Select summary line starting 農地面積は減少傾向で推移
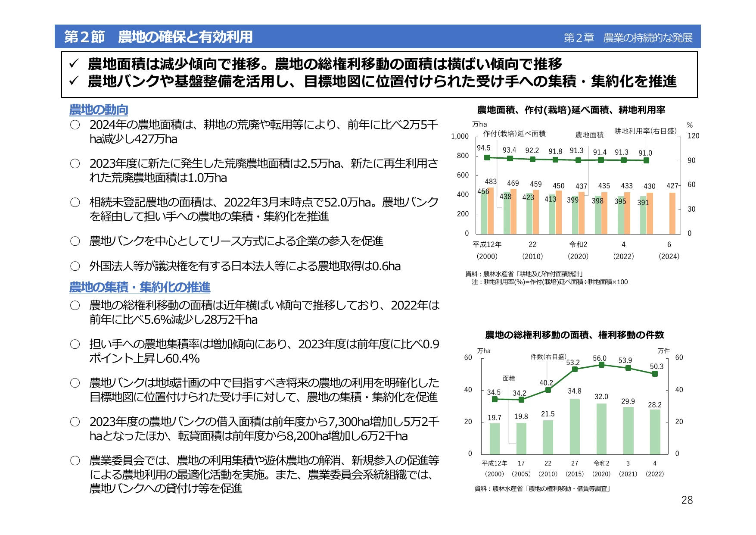Screen dimensions: 756x535 tap(325, 64)
